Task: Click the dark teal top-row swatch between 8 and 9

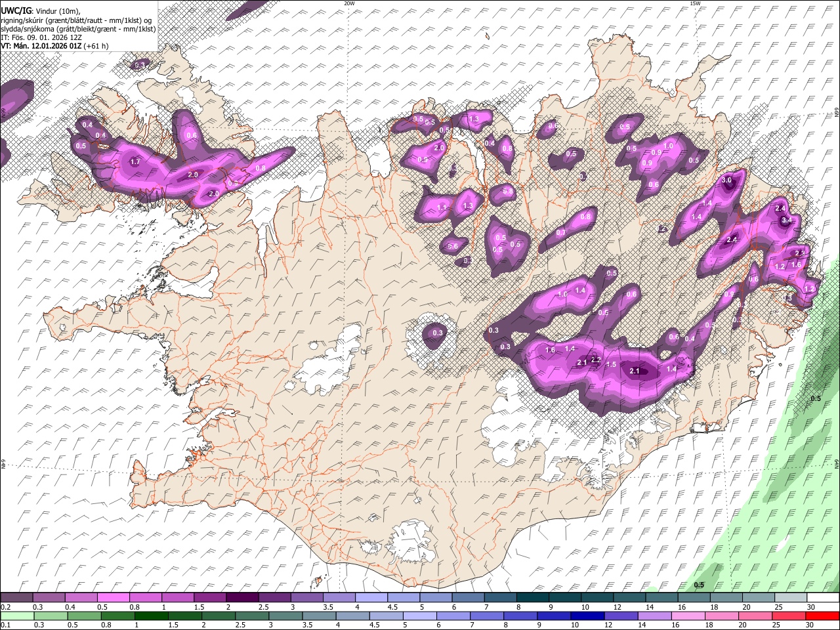Action: [x=533, y=598]
